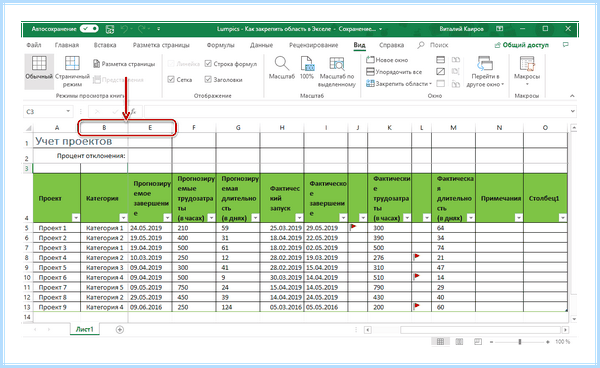Open the Рецензирование tab
Screen dimensions: 600x368
pyautogui.click(x=313, y=45)
